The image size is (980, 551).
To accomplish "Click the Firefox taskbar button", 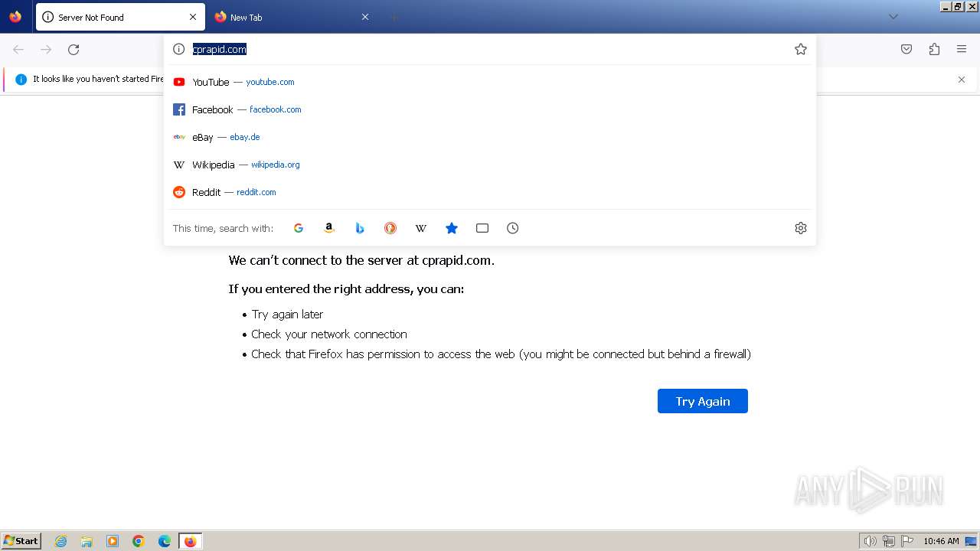I will 191,541.
